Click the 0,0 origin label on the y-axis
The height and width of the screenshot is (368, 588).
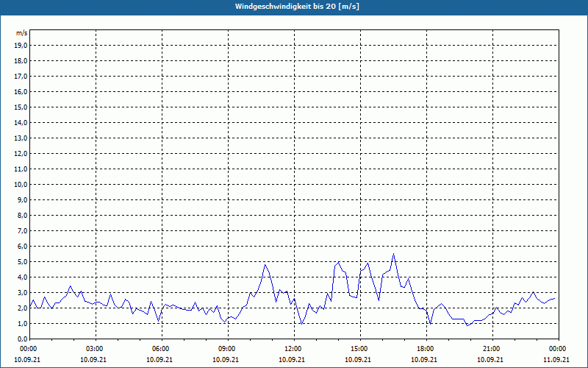[x=23, y=339]
